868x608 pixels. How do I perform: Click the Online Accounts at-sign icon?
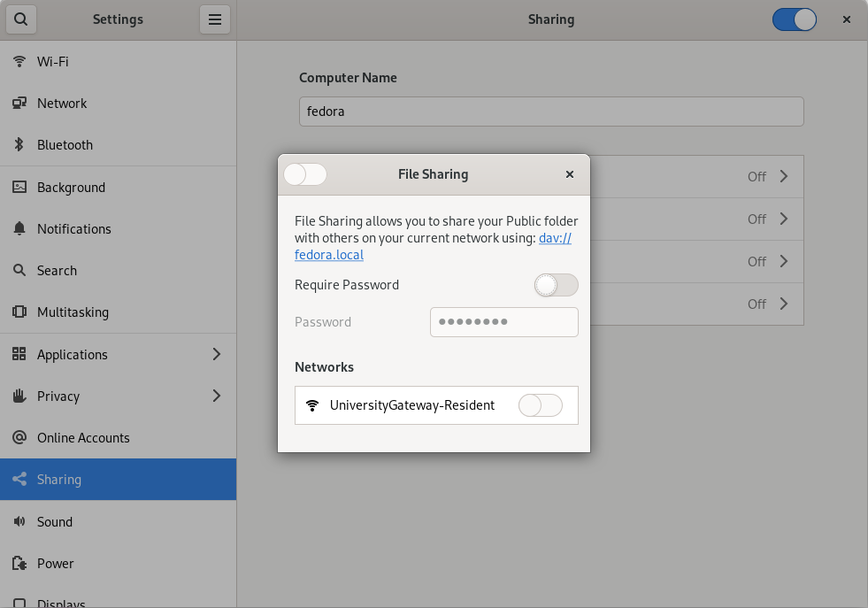click(19, 437)
